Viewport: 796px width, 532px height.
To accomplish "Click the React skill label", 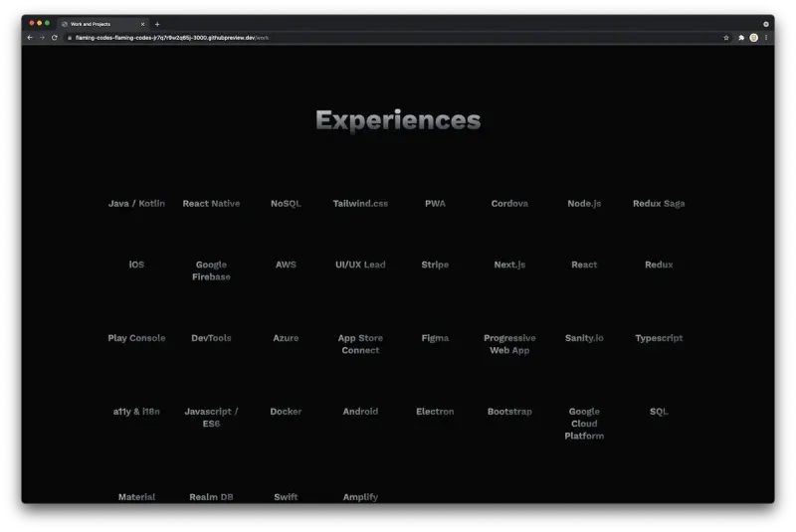I will (584, 265).
